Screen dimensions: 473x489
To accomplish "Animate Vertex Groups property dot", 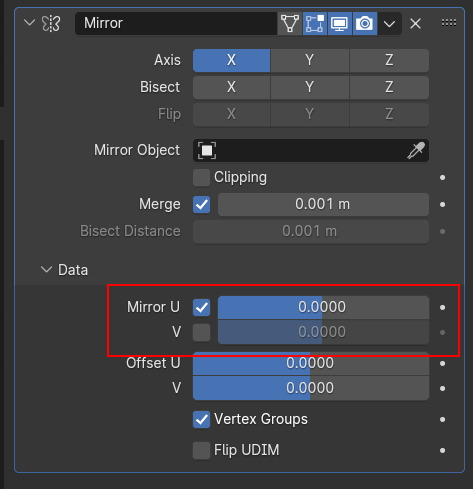I will [443, 419].
